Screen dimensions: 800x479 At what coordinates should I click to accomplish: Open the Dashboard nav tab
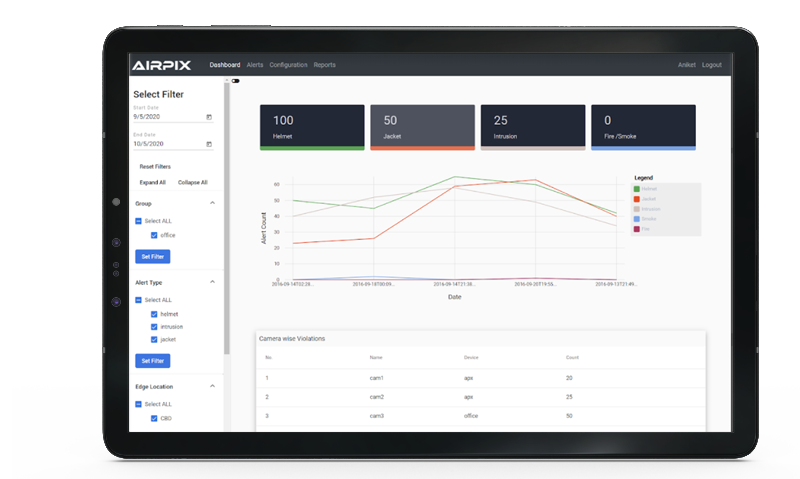point(224,65)
